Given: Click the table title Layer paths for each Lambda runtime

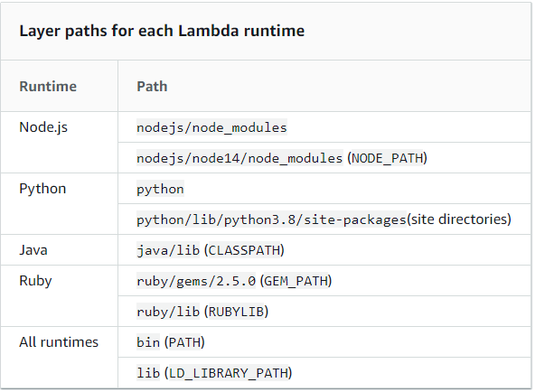Looking at the screenshot, I should [x=162, y=31].
